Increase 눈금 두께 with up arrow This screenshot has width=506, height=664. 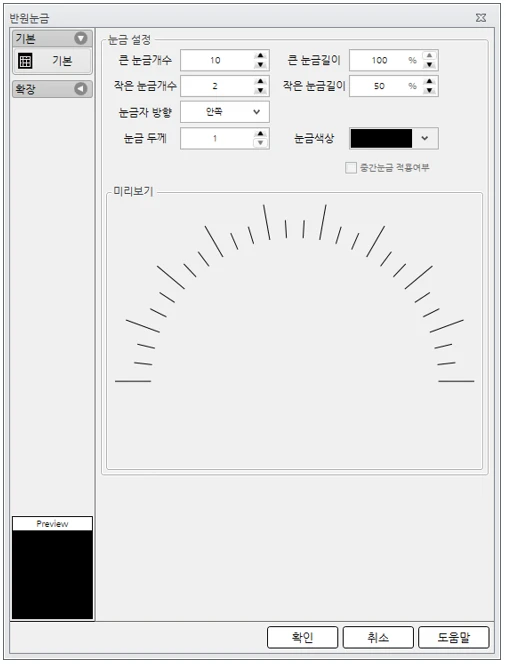point(260,134)
